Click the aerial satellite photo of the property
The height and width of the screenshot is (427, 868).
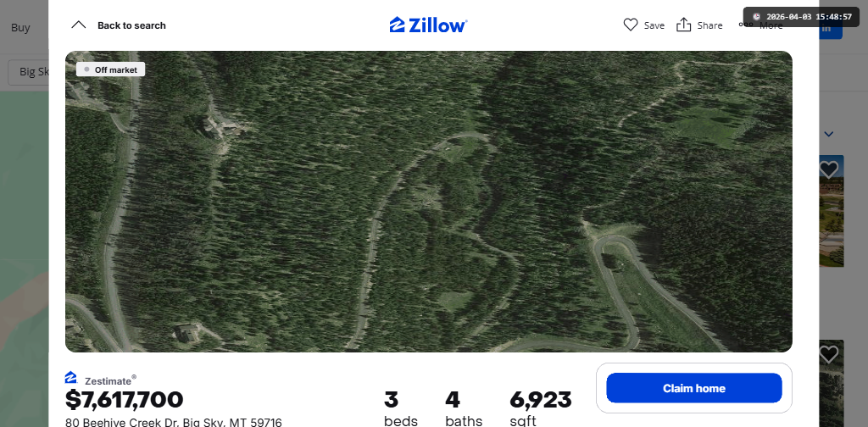(x=428, y=202)
